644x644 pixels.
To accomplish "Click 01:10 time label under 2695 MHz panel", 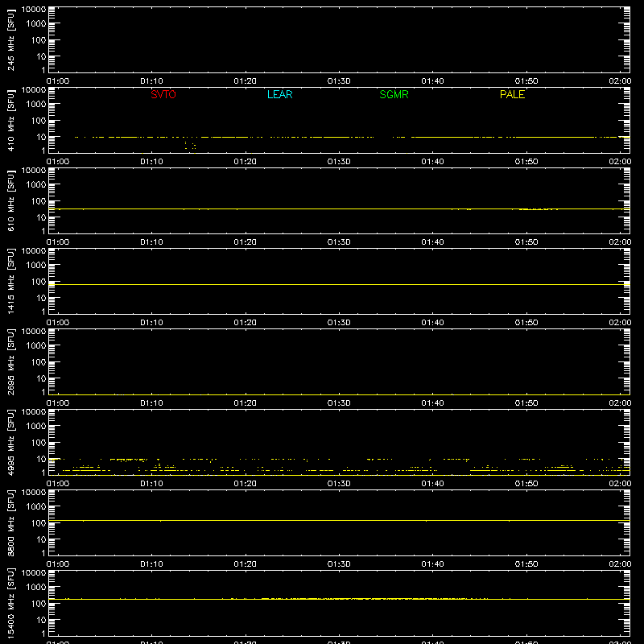I will click(151, 403).
